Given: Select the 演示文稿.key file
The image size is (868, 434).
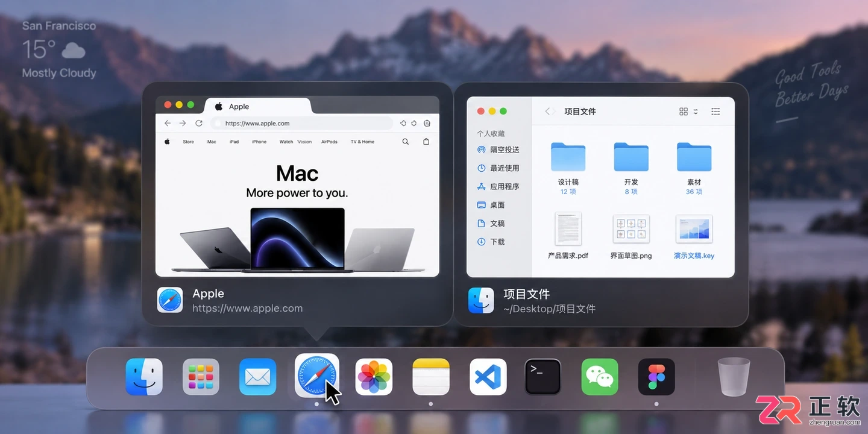Looking at the screenshot, I should 694,237.
